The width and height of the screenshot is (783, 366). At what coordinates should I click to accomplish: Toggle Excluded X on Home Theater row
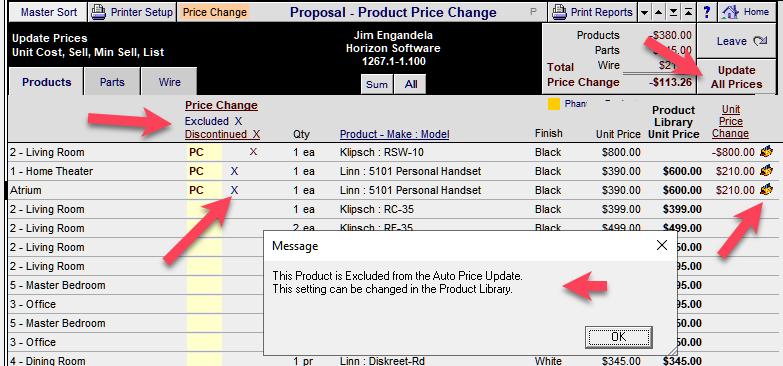coord(234,171)
